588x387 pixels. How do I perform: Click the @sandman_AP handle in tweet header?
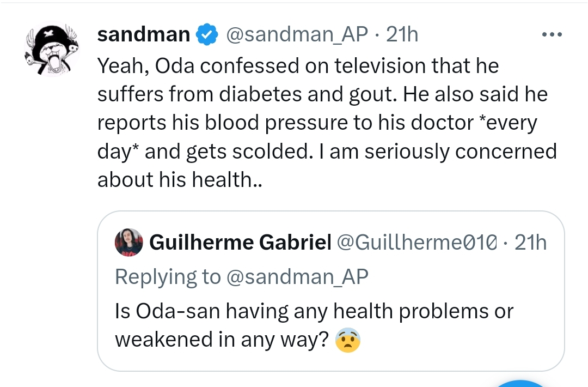pos(296,35)
